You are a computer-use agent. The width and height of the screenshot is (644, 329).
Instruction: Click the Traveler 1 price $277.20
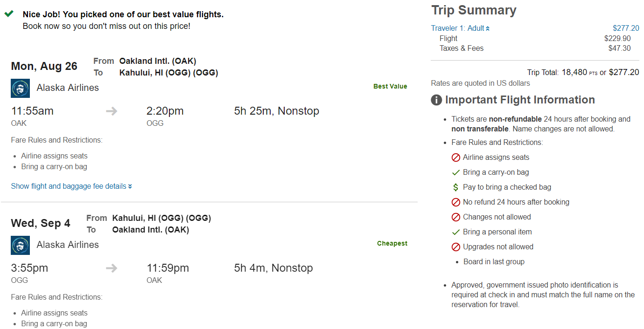pyautogui.click(x=626, y=28)
